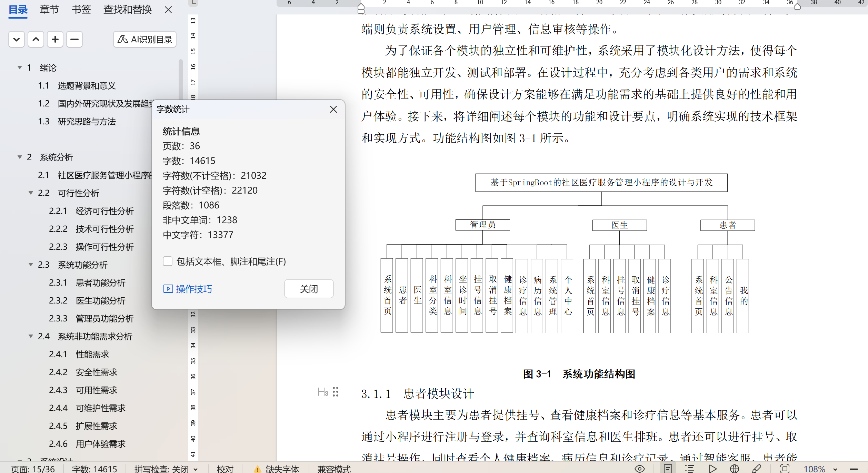Click the up arrow in outline panel

36,39
